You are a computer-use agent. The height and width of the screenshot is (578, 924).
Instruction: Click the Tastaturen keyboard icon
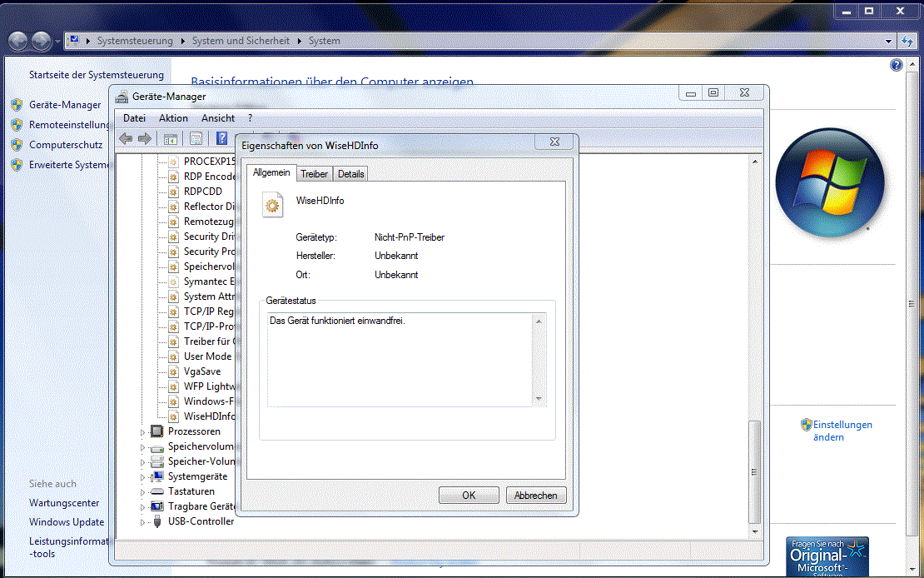tap(156, 491)
